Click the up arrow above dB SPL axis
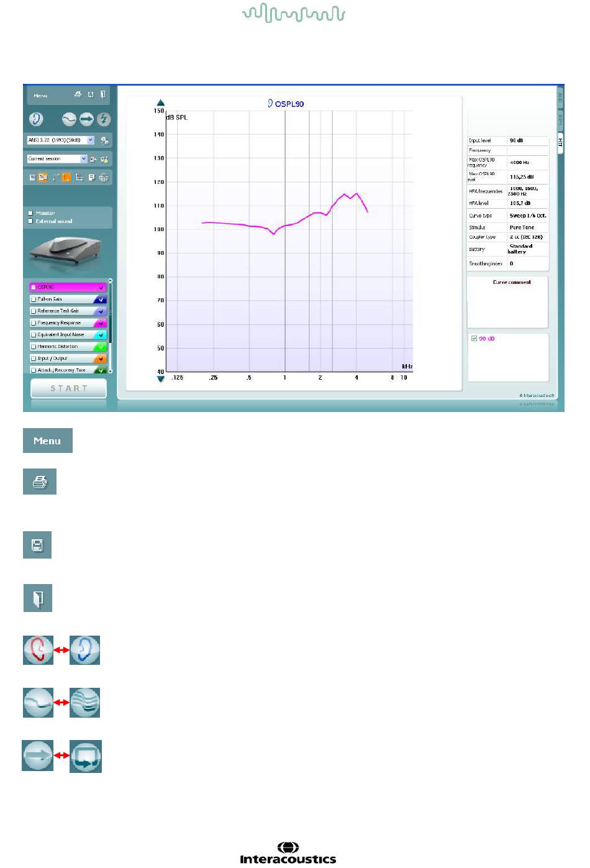 pos(161,103)
